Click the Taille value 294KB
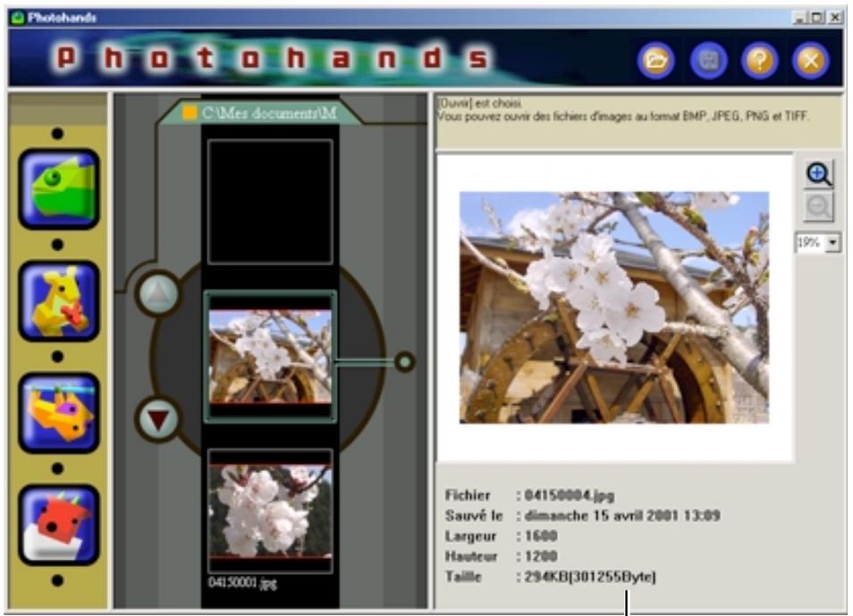Image resolution: width=853 pixels, height=616 pixels. click(x=590, y=577)
